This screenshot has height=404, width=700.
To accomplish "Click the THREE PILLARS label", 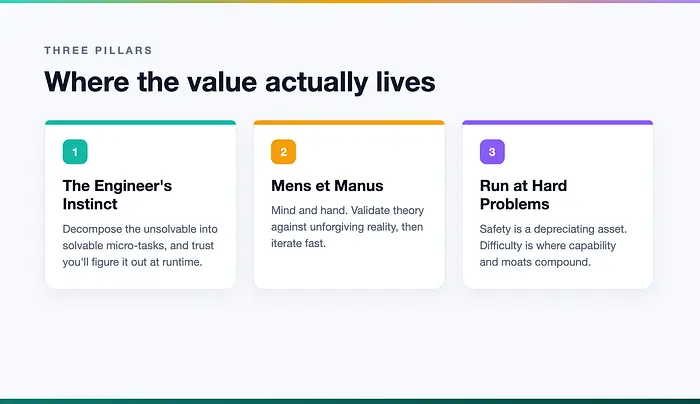I will tap(98, 50).
